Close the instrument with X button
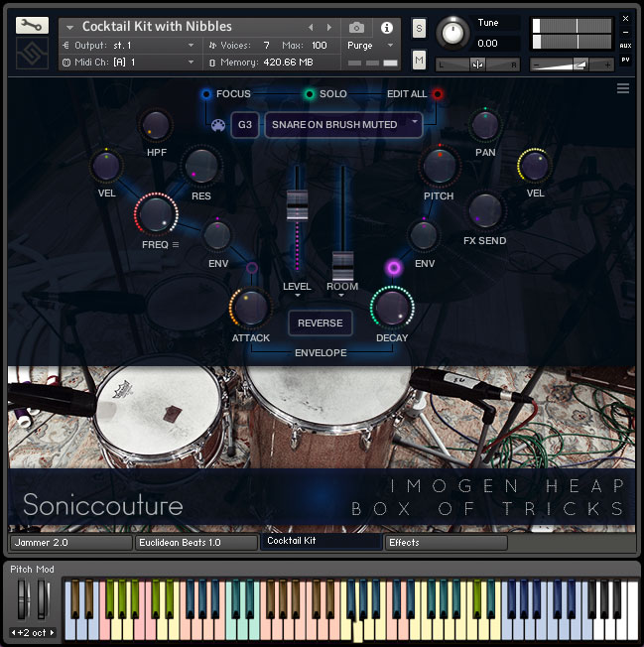This screenshot has width=644, height=647. click(x=625, y=19)
